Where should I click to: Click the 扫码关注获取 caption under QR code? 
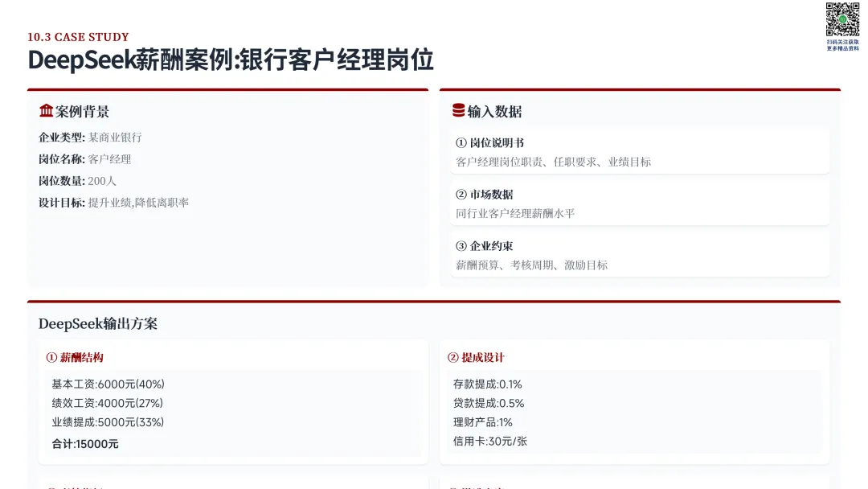coord(842,42)
